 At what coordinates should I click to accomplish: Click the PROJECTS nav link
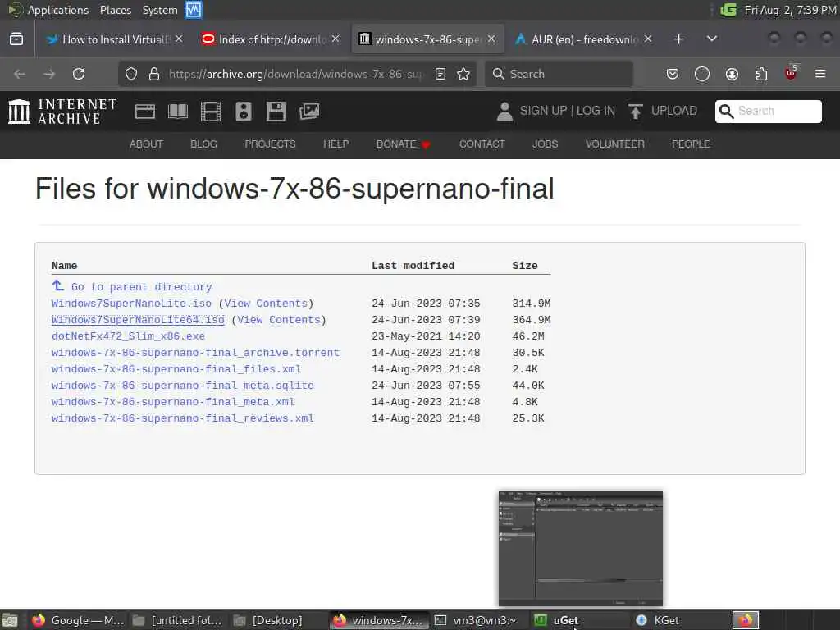pos(270,144)
